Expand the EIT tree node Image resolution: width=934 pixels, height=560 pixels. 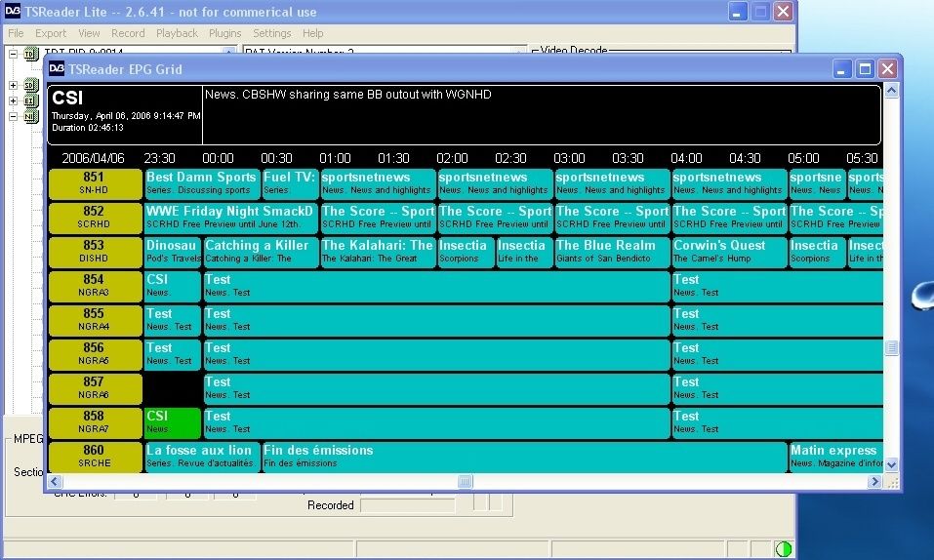point(13,100)
